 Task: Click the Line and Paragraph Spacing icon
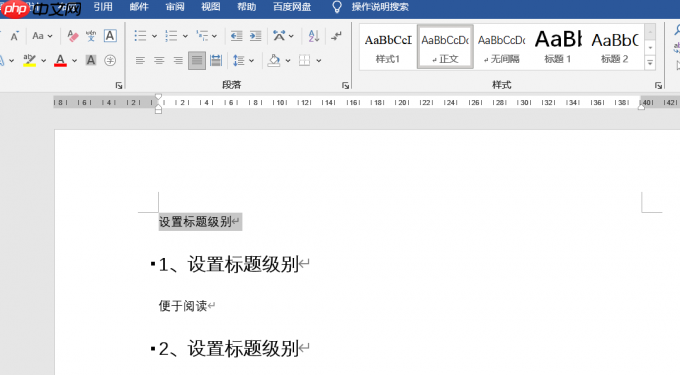(239, 60)
